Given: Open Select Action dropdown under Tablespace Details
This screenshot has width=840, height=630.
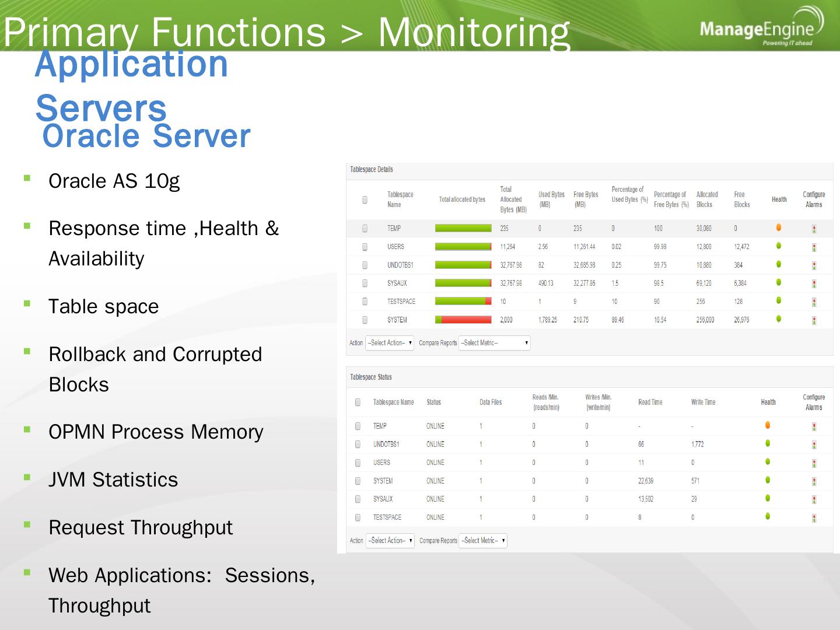Looking at the screenshot, I should click(x=390, y=343).
